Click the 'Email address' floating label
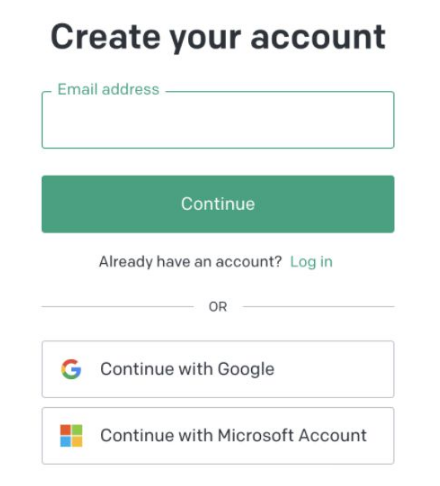 108,89
